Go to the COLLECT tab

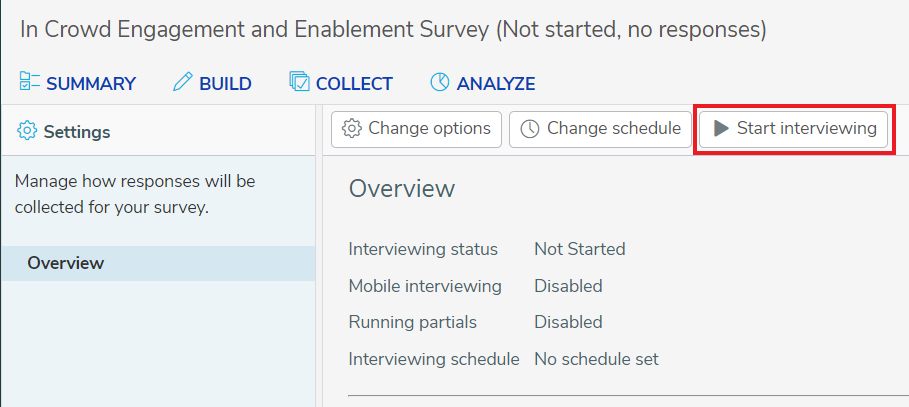(341, 83)
